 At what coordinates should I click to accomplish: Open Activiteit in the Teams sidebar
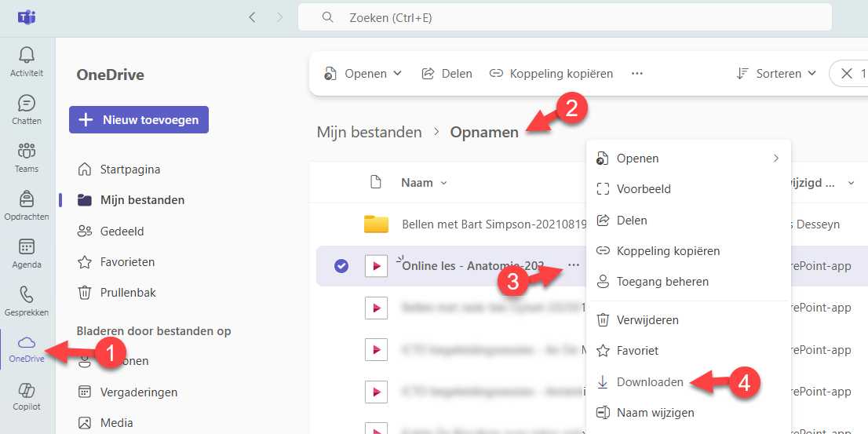click(27, 62)
